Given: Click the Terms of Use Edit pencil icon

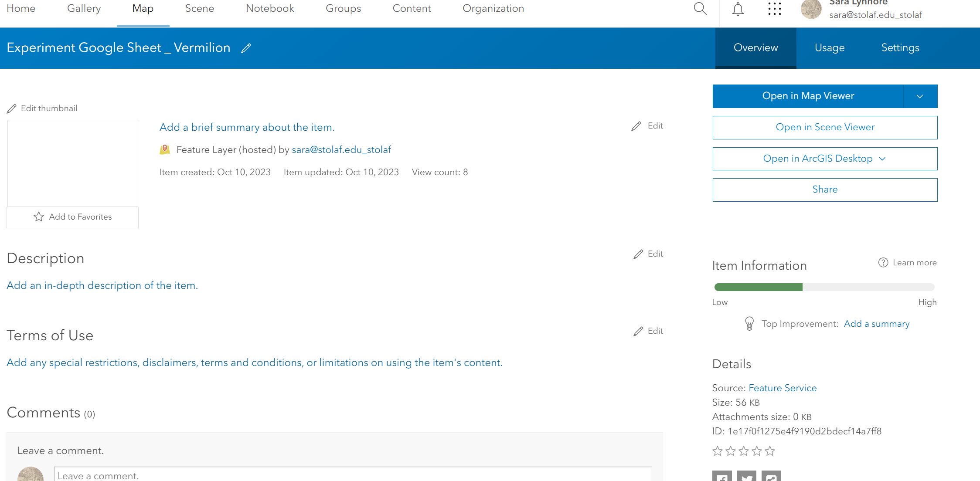Looking at the screenshot, I should coord(638,331).
